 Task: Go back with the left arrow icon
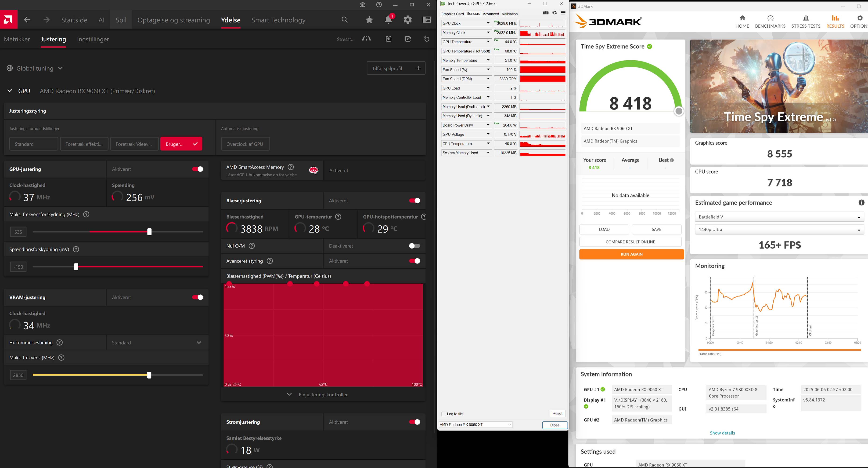(27, 20)
